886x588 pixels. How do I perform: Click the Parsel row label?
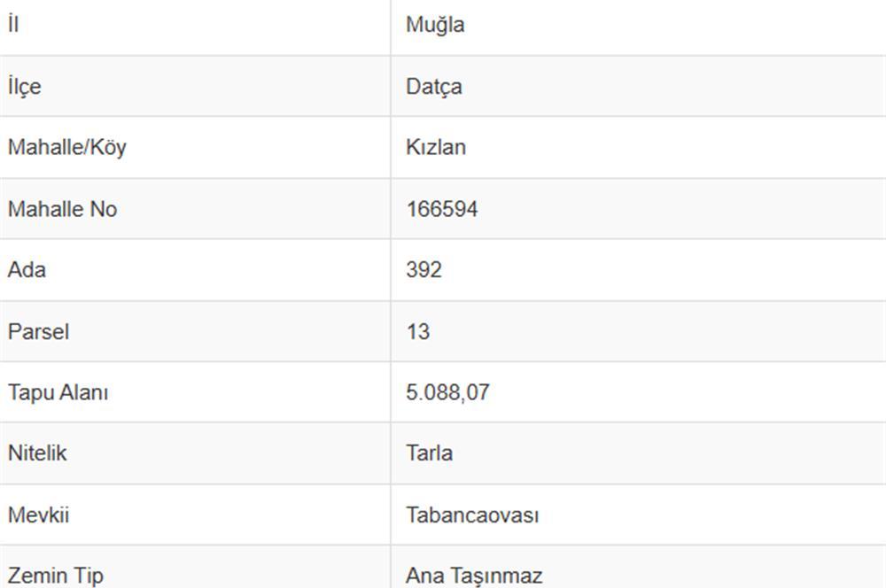(x=38, y=331)
